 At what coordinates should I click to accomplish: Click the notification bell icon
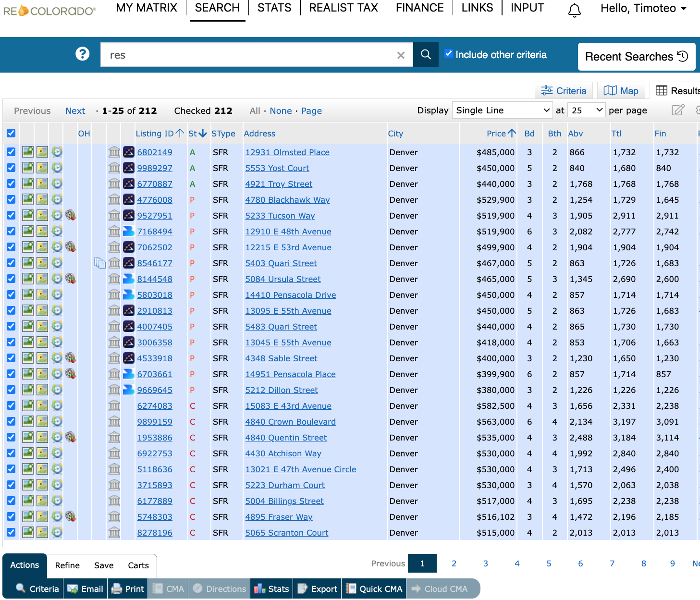(x=574, y=10)
